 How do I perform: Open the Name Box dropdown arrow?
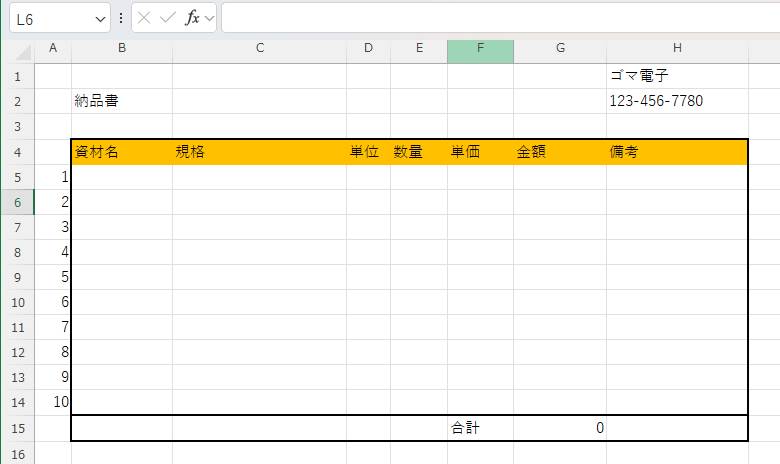(x=100, y=19)
